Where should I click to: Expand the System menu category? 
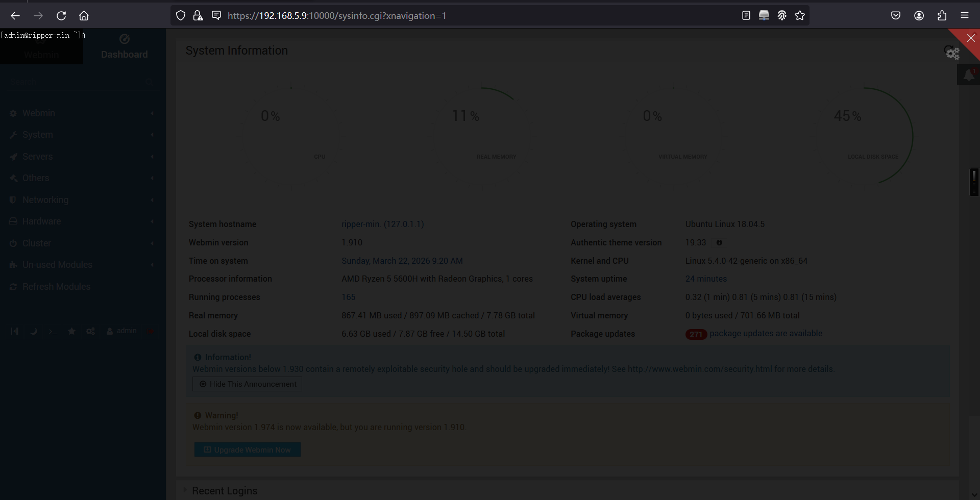tap(82, 135)
